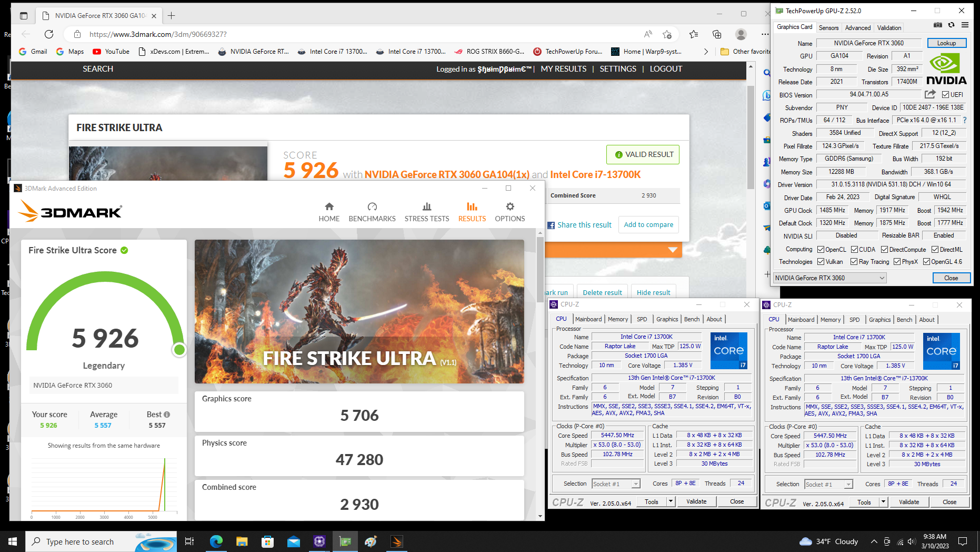
Task: Toggle OpenCL checkbox in GPU-Z
Action: (x=821, y=250)
